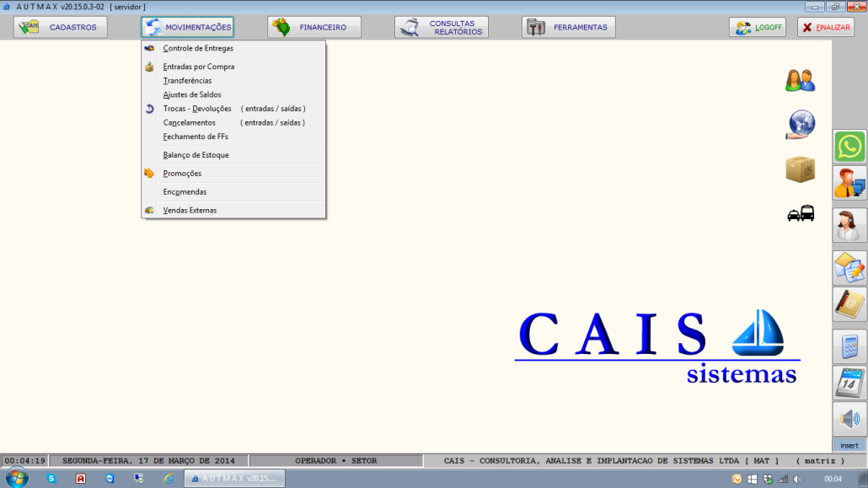
Task: Click the two people users icon
Action: 800,80
